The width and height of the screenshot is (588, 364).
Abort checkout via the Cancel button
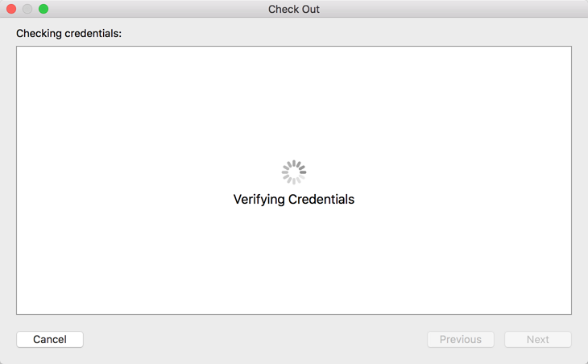tap(50, 339)
